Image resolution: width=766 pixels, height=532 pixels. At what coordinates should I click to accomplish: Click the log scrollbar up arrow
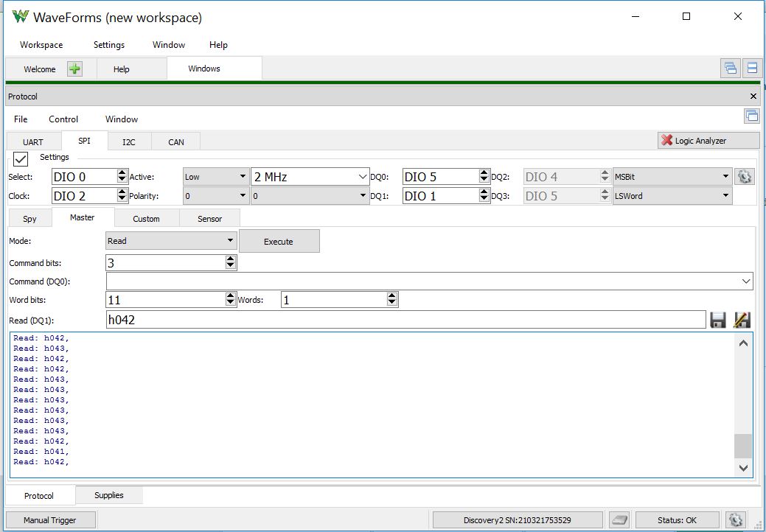[x=743, y=343]
